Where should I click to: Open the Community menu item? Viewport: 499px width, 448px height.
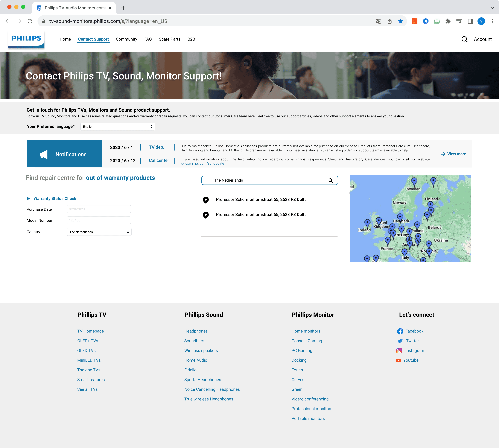pyautogui.click(x=126, y=39)
